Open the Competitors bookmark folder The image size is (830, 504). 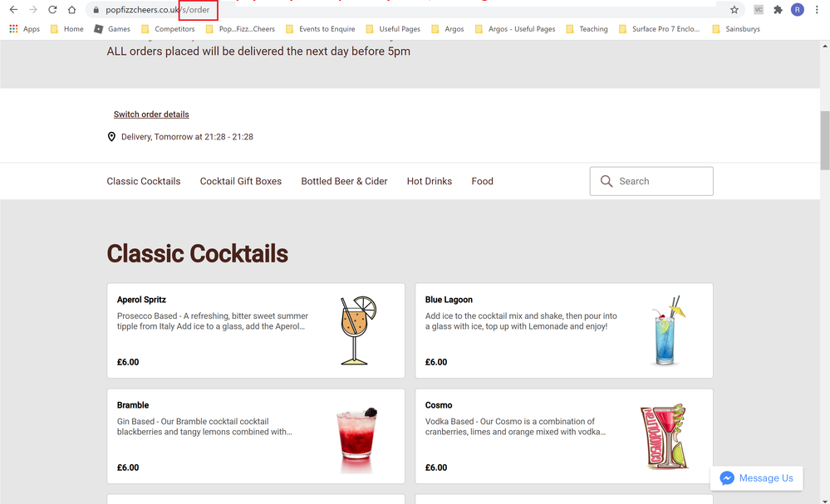click(168, 29)
